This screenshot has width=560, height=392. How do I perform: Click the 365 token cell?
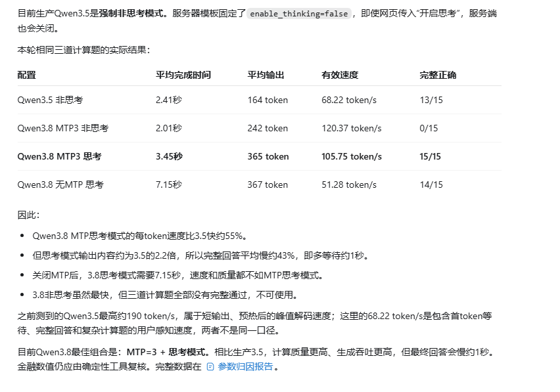268,156
